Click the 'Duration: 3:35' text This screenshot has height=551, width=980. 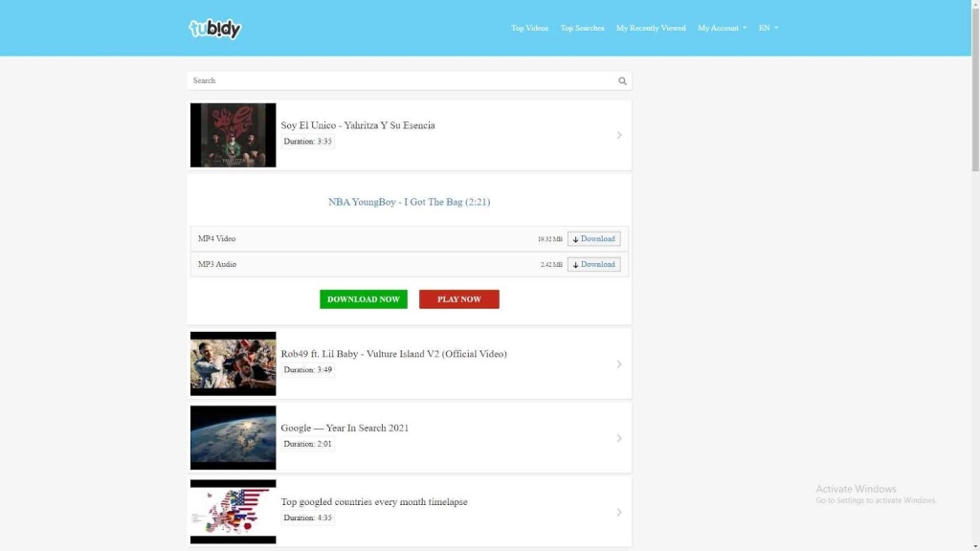point(307,142)
